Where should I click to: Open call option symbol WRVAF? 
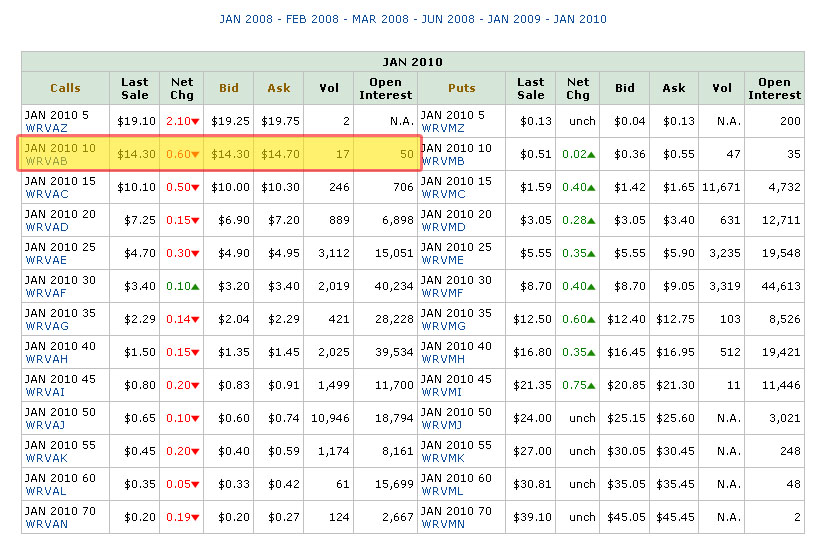point(47,295)
